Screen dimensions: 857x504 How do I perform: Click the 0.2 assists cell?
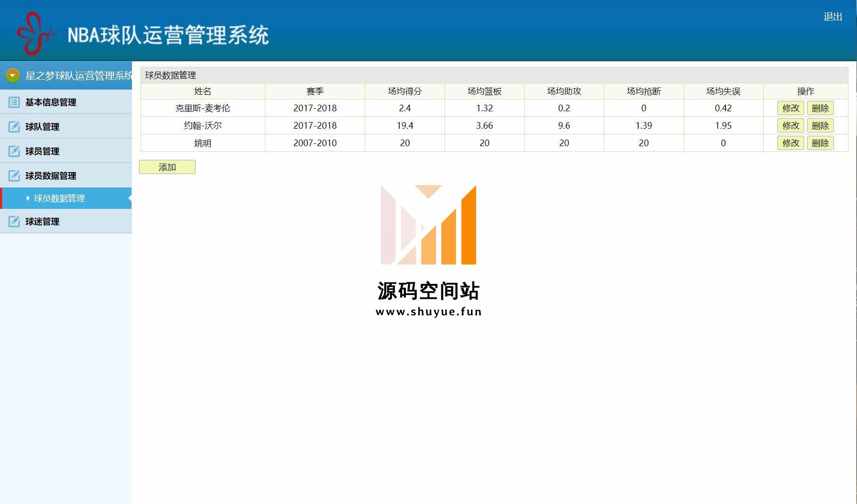point(564,108)
